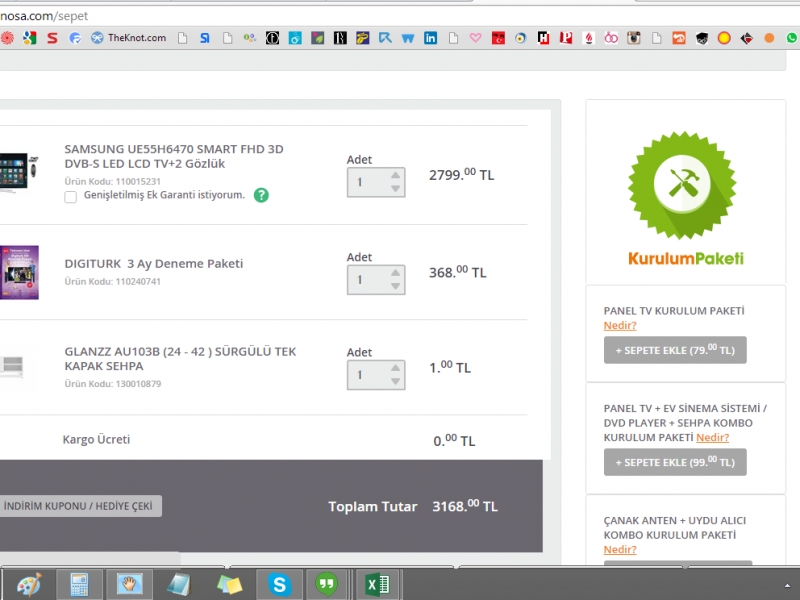Viewport: 800px width, 600px height.
Task: Increase GLANZZ sehpa quantity with up arrow
Action: point(395,368)
